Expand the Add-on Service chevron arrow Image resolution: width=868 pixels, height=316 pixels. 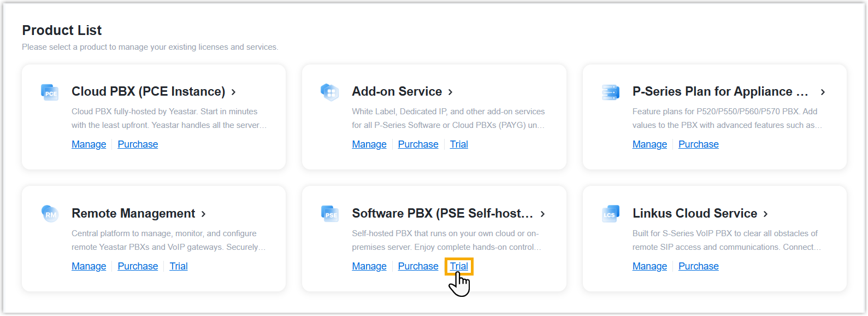451,92
